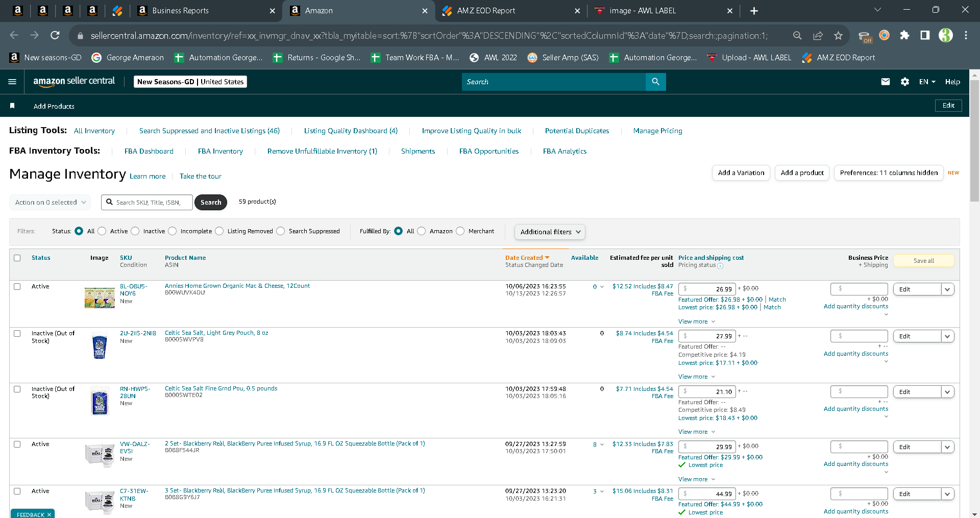Image resolution: width=980 pixels, height=518 pixels.
Task: Click the Add a product button
Action: click(802, 173)
